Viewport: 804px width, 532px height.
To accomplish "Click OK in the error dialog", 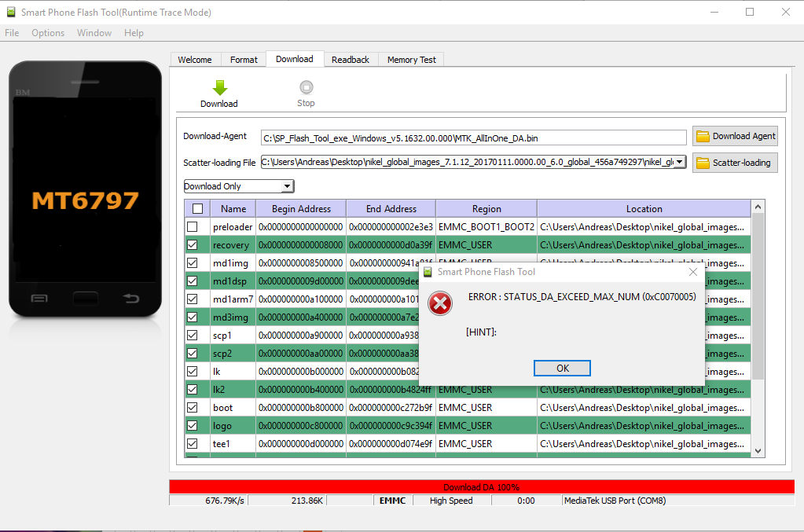I will point(562,369).
